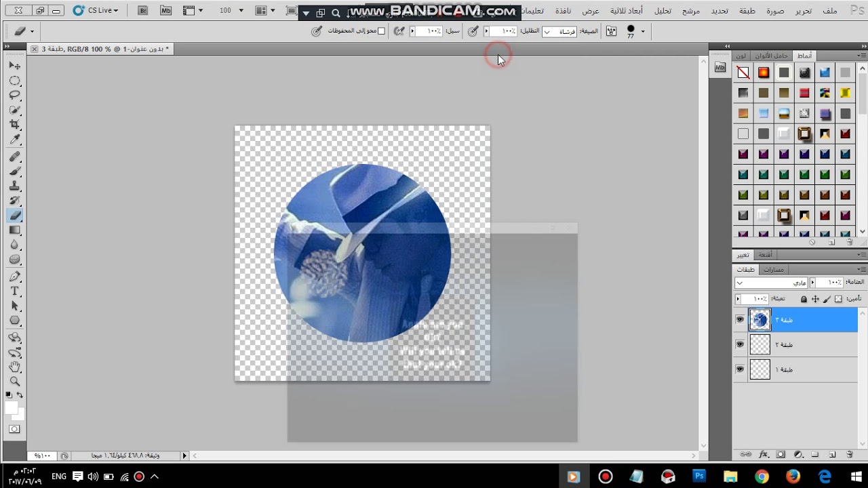Click the link layers icon

(746, 454)
